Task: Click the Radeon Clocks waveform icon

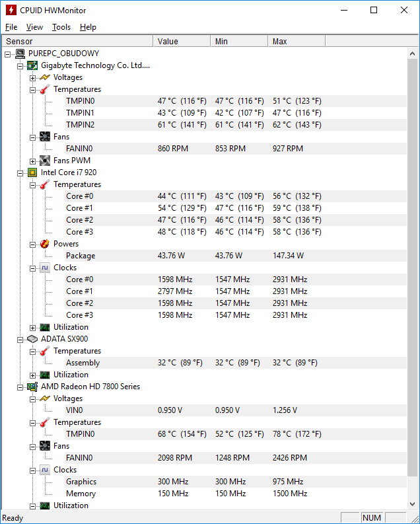Action: (45, 470)
